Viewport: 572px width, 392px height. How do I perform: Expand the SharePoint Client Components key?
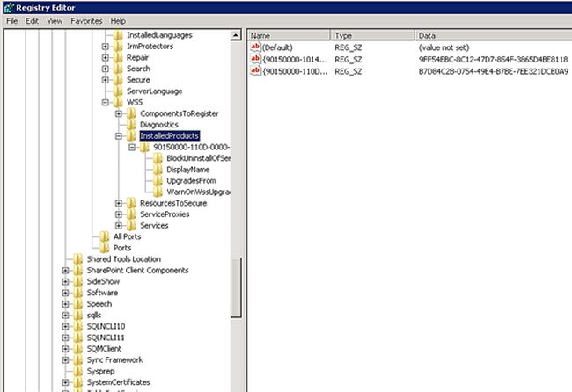click(65, 271)
